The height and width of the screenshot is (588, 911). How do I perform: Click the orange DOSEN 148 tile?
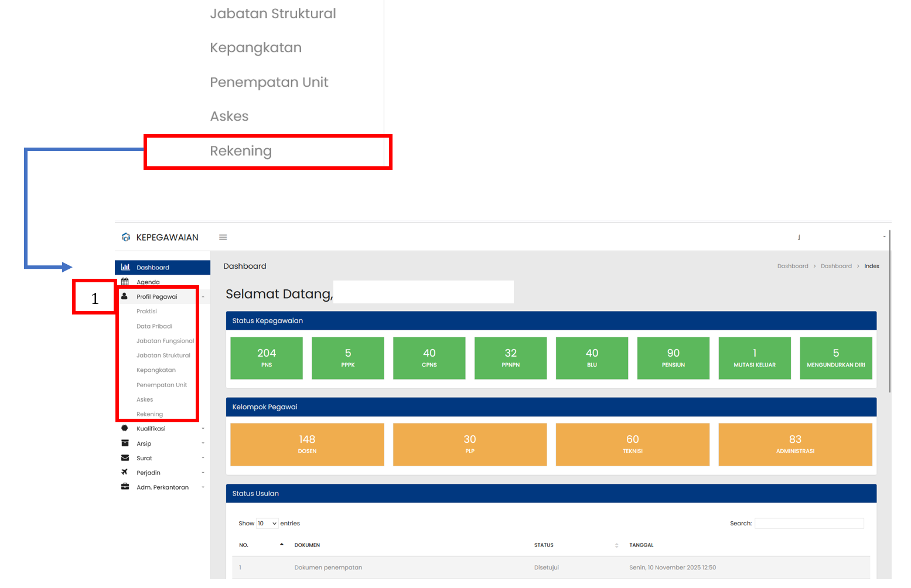click(x=307, y=445)
